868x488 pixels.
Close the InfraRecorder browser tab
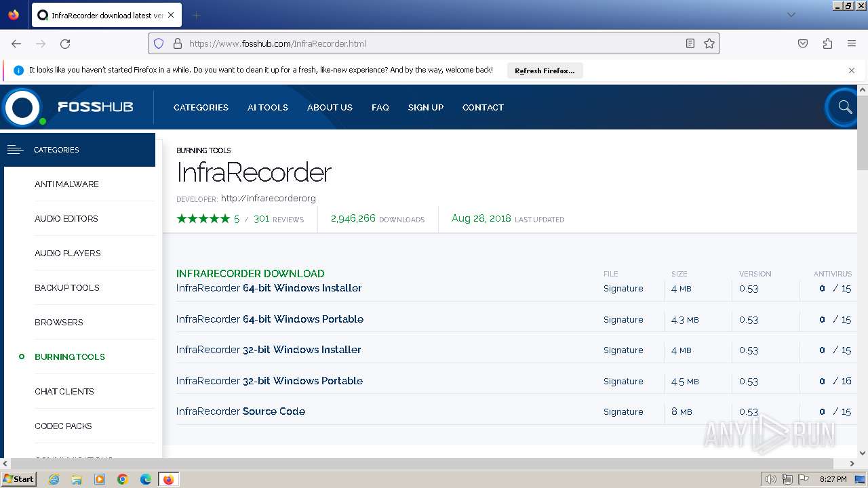pos(171,15)
